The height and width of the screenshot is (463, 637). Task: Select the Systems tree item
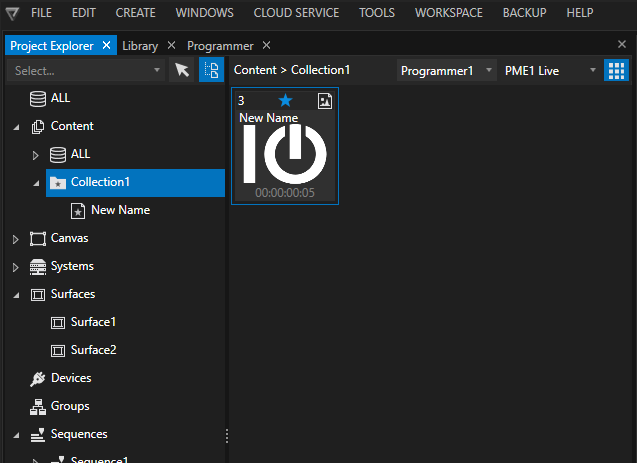pos(72,266)
